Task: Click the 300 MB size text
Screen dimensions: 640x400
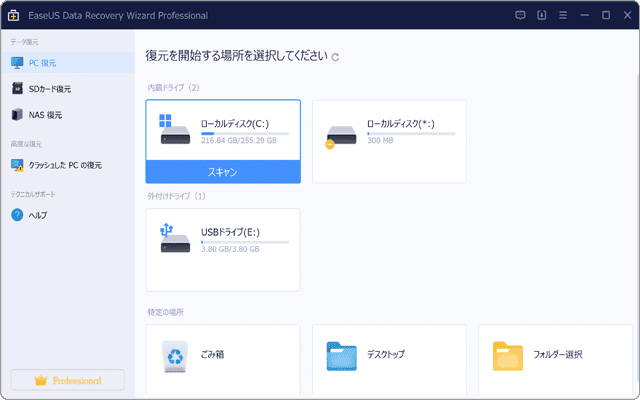Action: pyautogui.click(x=380, y=140)
